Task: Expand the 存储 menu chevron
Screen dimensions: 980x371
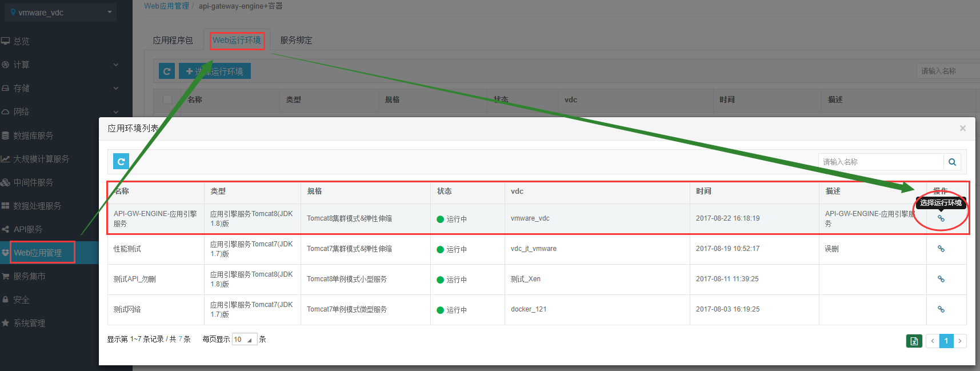Action: click(116, 88)
